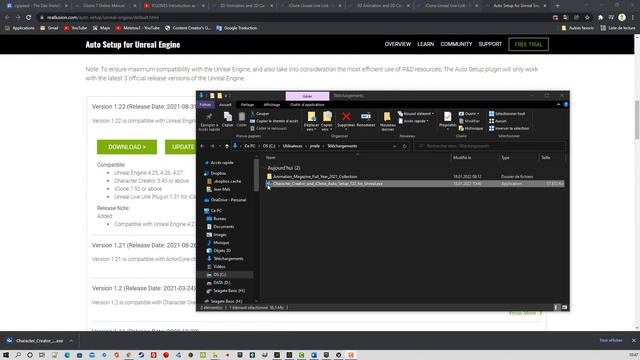The width and height of the screenshot is (640, 360).
Task: Click Sélectionner tout
Action: pos(507,113)
